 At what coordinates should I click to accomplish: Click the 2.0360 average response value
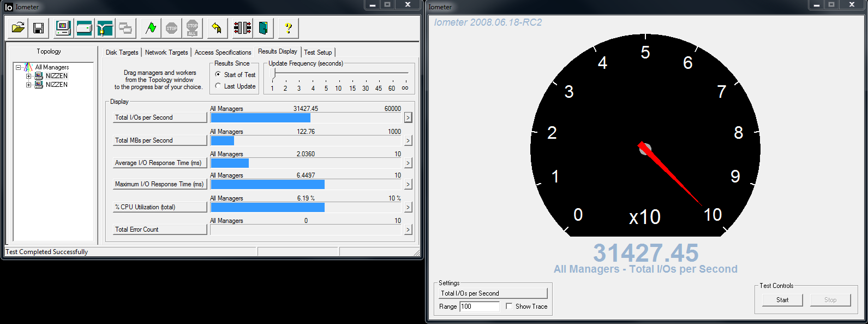(x=306, y=154)
